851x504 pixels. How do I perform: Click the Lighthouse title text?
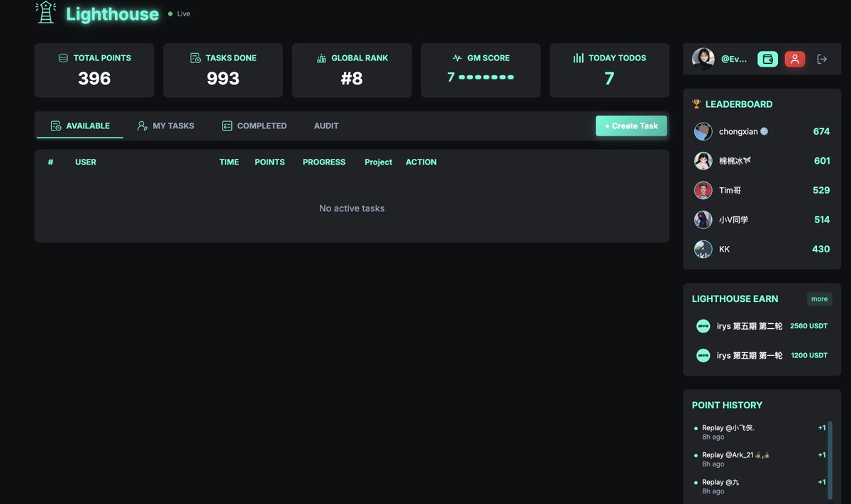coord(112,14)
